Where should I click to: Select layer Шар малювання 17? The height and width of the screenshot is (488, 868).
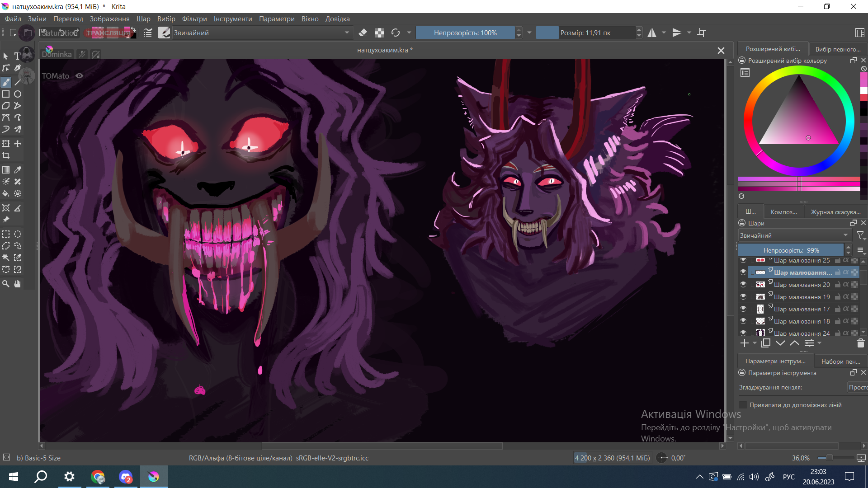coord(802,309)
